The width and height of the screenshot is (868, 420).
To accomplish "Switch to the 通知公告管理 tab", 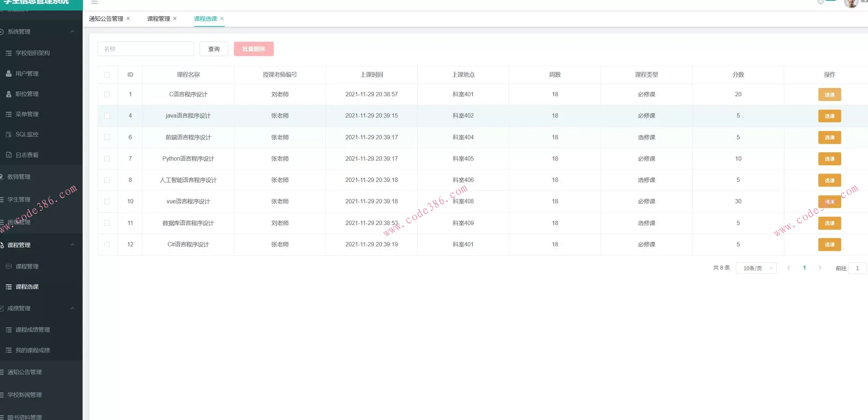I will tap(106, 19).
